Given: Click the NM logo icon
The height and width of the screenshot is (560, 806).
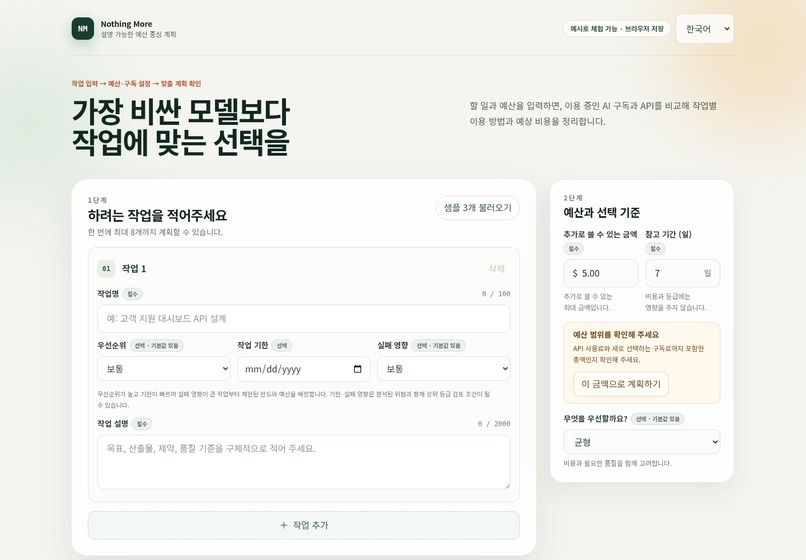Looking at the screenshot, I should (83, 29).
